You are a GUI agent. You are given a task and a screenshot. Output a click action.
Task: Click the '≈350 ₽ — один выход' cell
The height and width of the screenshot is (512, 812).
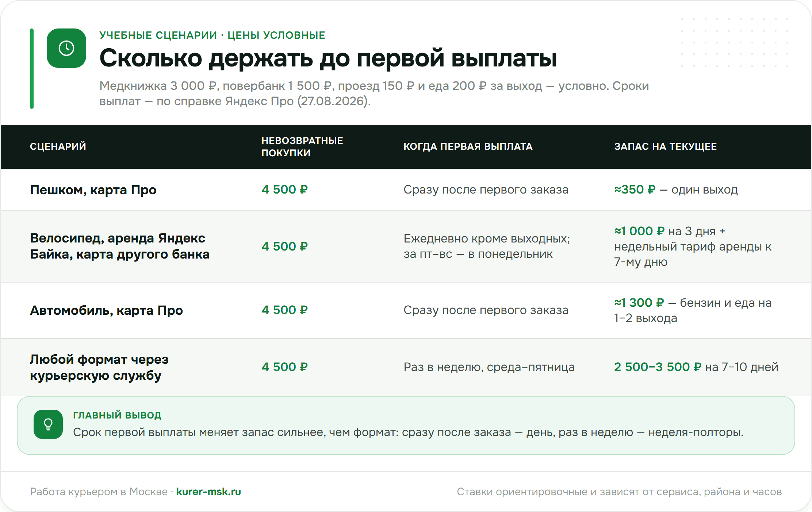click(x=676, y=190)
